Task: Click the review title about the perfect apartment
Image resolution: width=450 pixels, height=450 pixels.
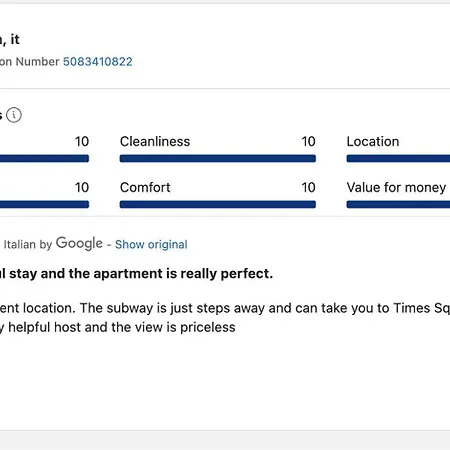Action: 136,274
